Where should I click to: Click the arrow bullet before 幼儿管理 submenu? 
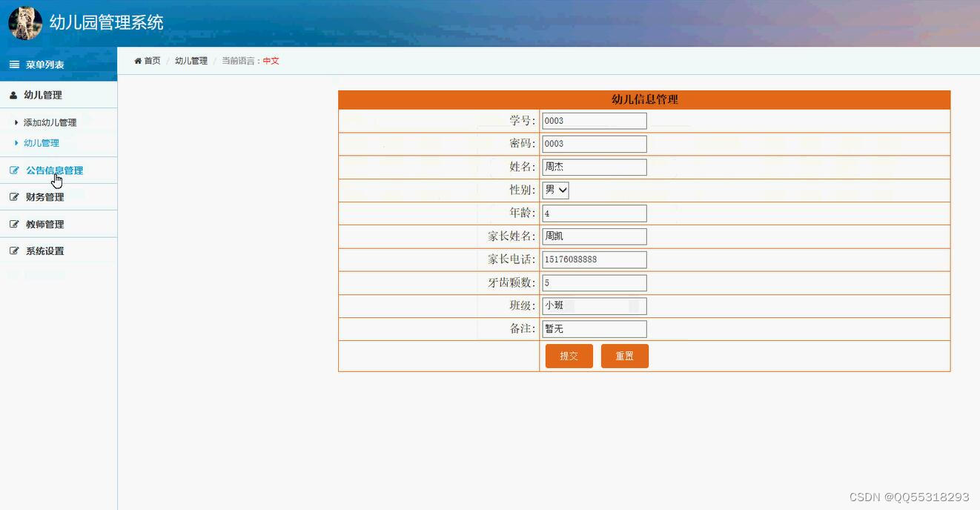point(17,142)
